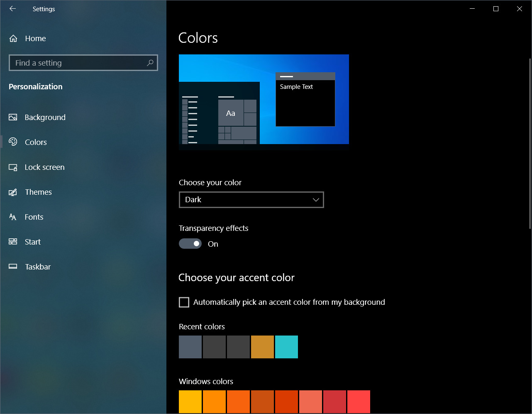Select the crimson Windows color
The height and width of the screenshot is (414, 532).
[x=334, y=402]
